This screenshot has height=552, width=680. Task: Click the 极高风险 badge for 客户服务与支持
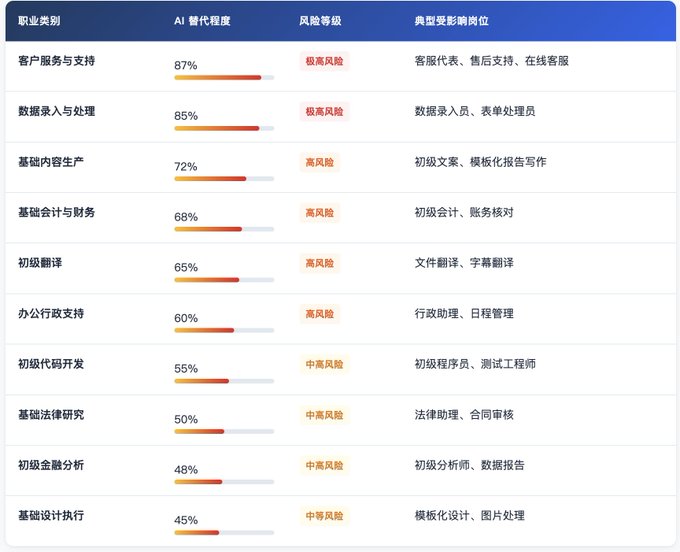click(324, 61)
